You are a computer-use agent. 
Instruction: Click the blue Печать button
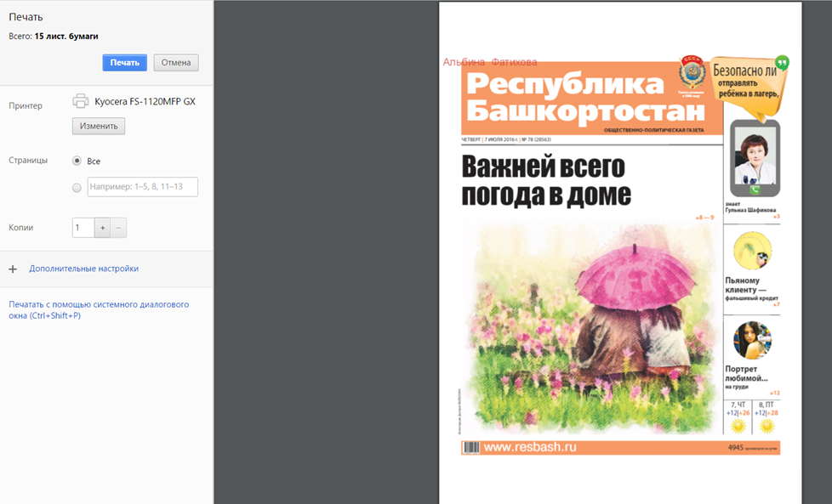pos(125,63)
